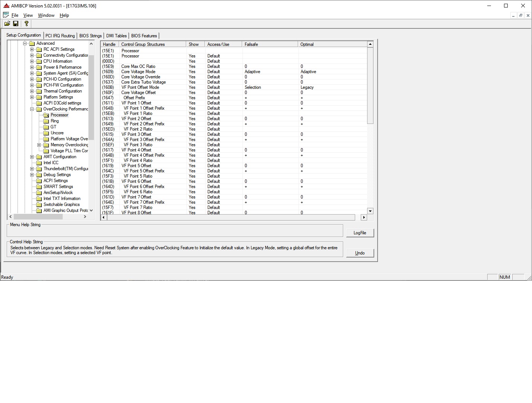Select the Processor folder in tree
532x403 pixels.
click(59, 115)
